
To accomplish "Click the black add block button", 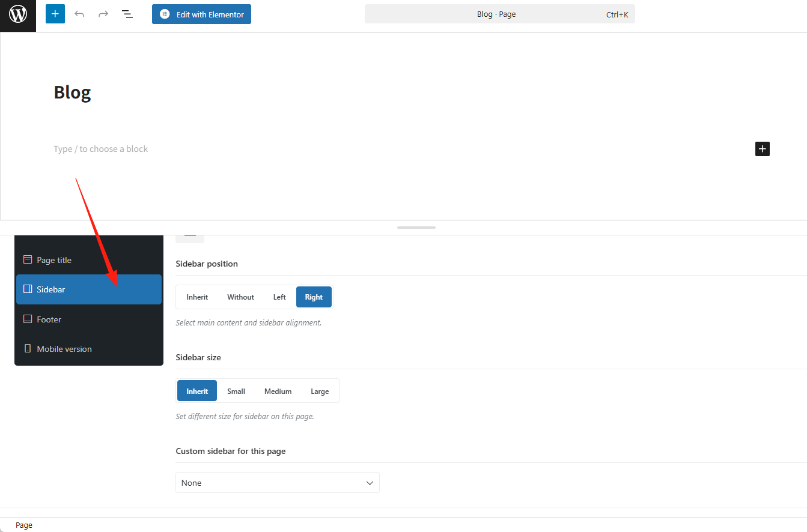I will click(x=762, y=149).
